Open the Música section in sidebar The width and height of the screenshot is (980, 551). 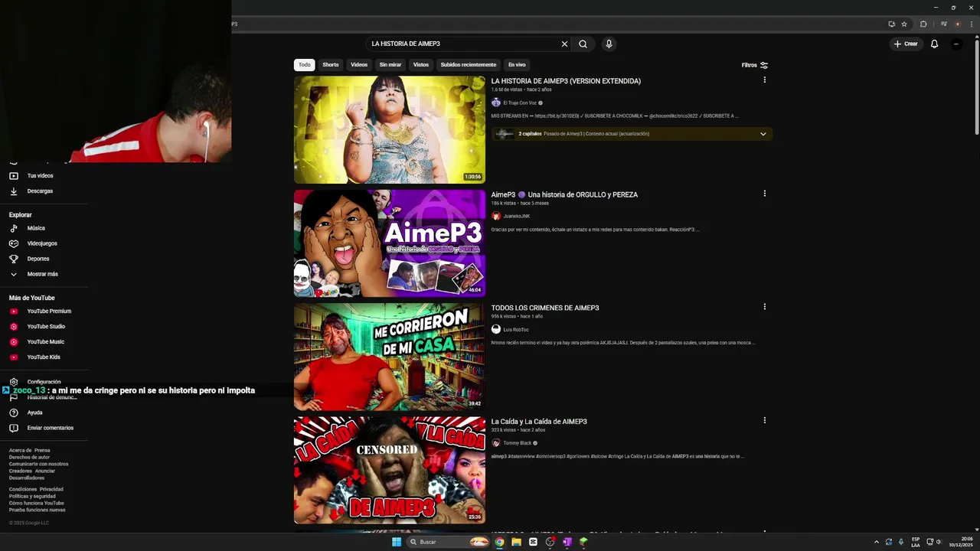point(36,228)
